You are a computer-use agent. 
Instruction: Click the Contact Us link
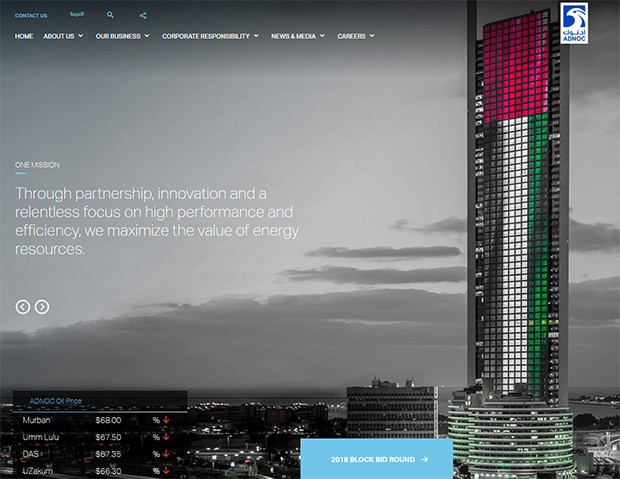(31, 16)
